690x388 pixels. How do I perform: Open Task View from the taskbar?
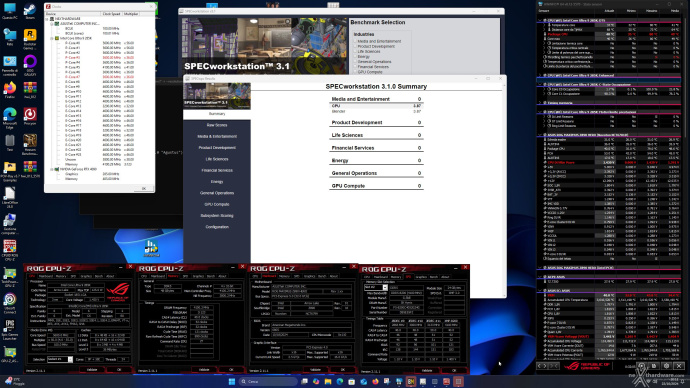pyautogui.click(x=304, y=381)
